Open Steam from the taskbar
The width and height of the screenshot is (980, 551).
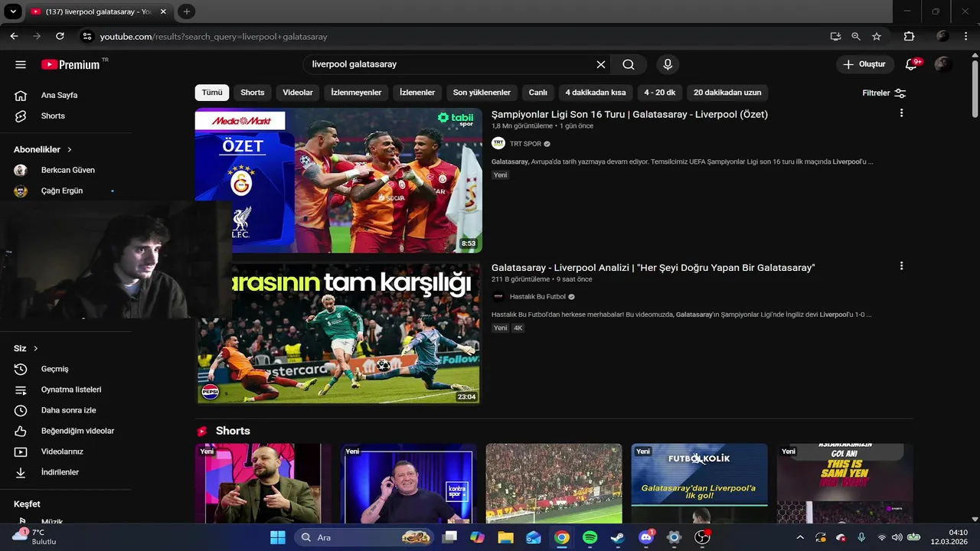pos(617,537)
